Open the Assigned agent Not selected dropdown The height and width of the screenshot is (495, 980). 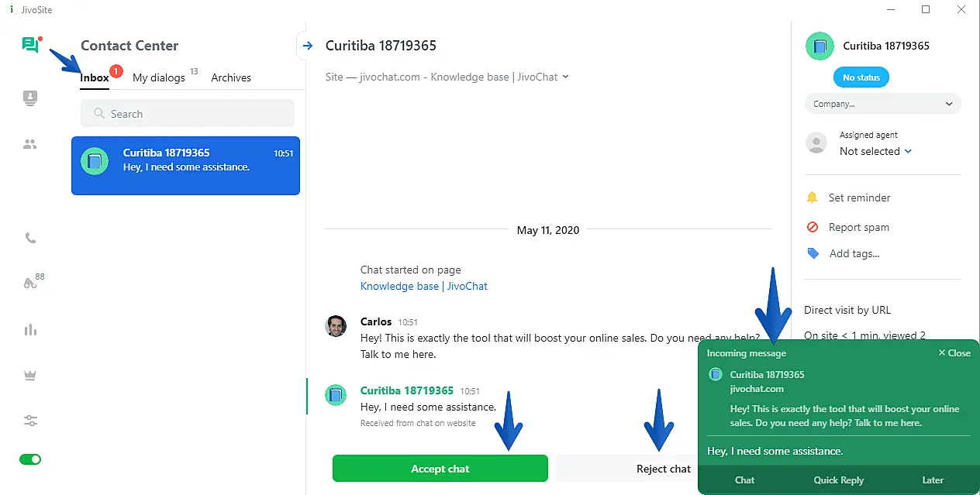(875, 152)
